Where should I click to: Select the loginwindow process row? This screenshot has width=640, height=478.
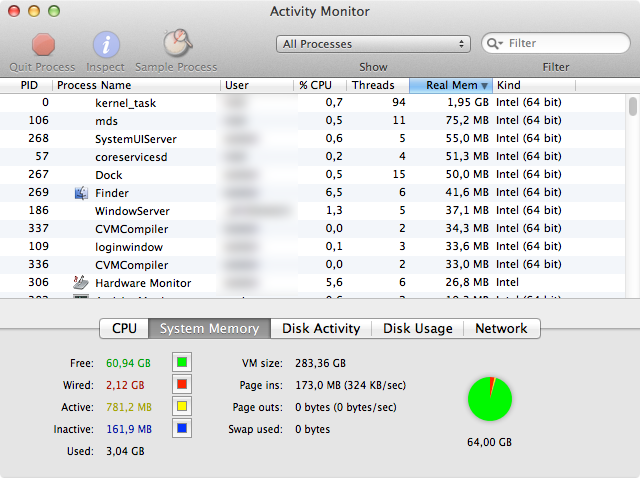(312, 246)
